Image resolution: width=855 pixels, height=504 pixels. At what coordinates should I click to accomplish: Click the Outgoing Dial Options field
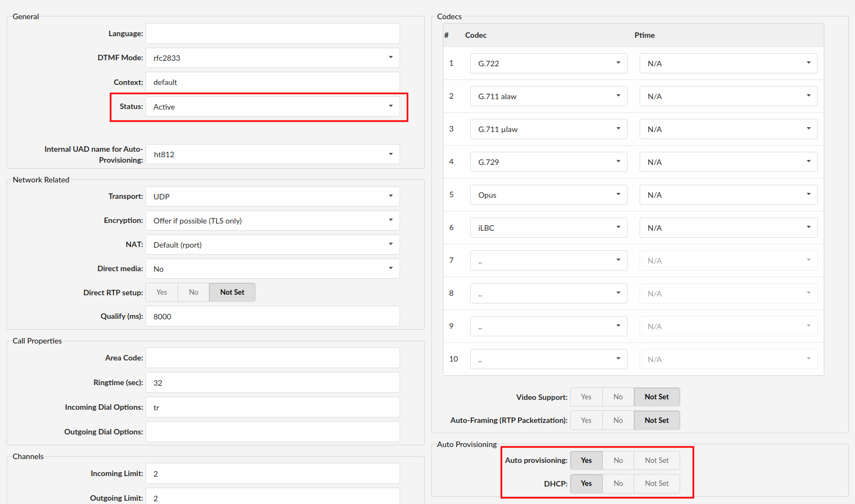coord(272,432)
